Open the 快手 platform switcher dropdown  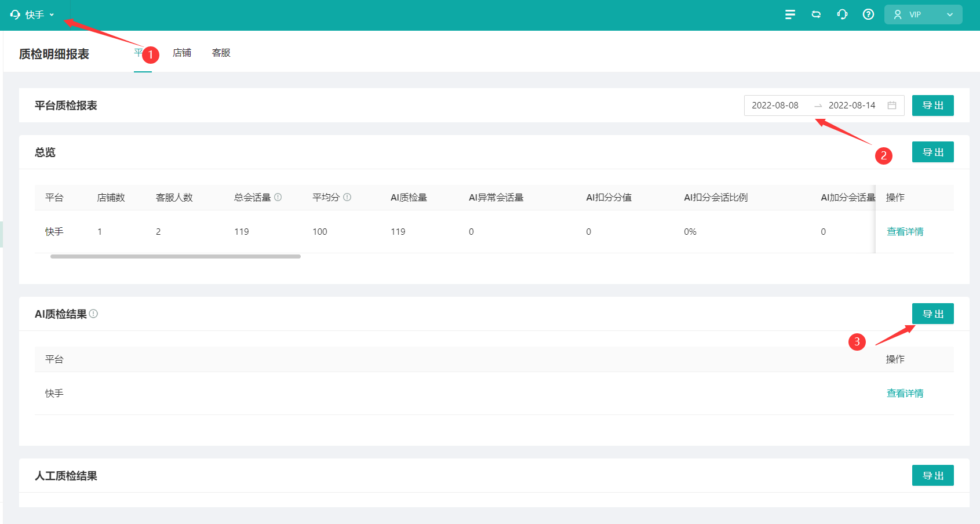[32, 14]
